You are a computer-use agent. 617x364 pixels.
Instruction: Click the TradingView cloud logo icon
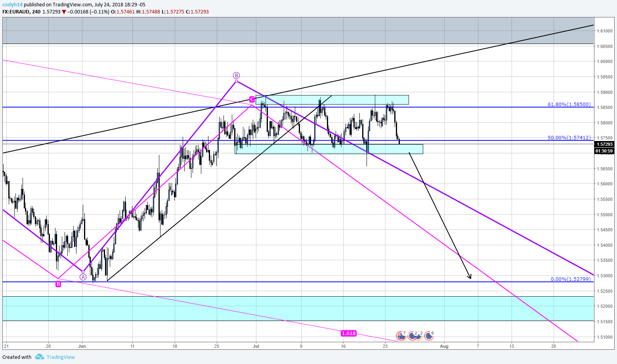[x=39, y=357]
